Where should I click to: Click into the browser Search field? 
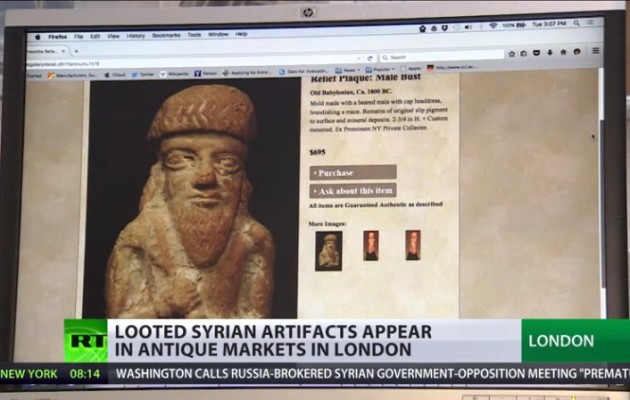click(x=440, y=57)
